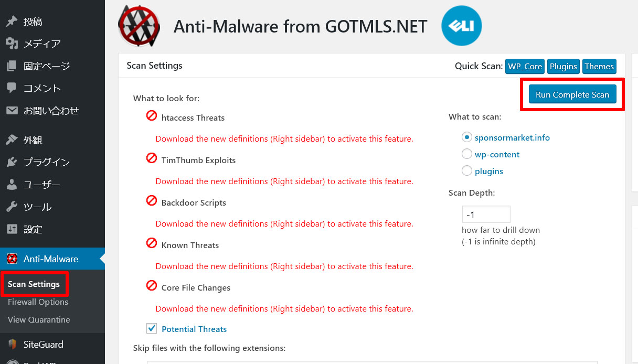Screen dimensions: 638x364
Task: Click the pushpin icon next to 投稿
Action: [x=12, y=22]
